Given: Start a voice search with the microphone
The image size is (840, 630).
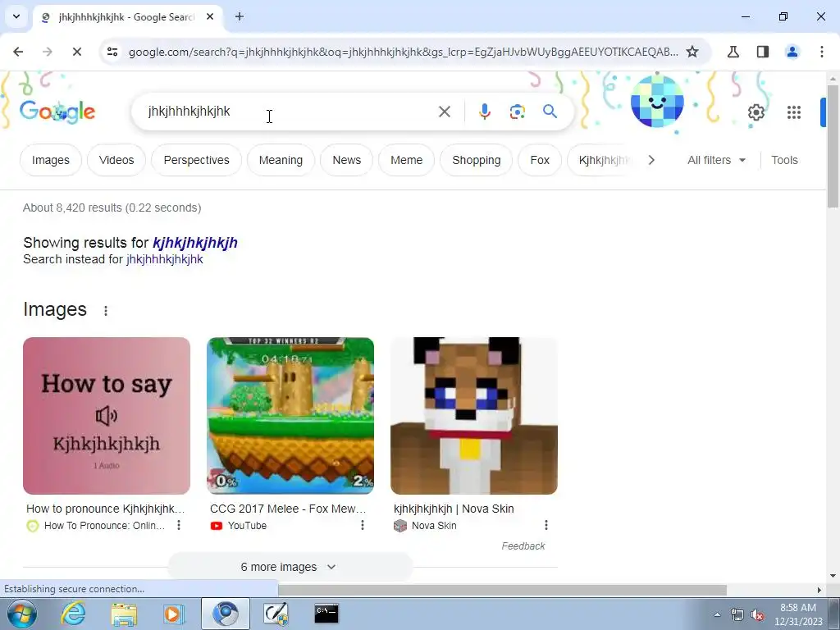Looking at the screenshot, I should [484, 112].
